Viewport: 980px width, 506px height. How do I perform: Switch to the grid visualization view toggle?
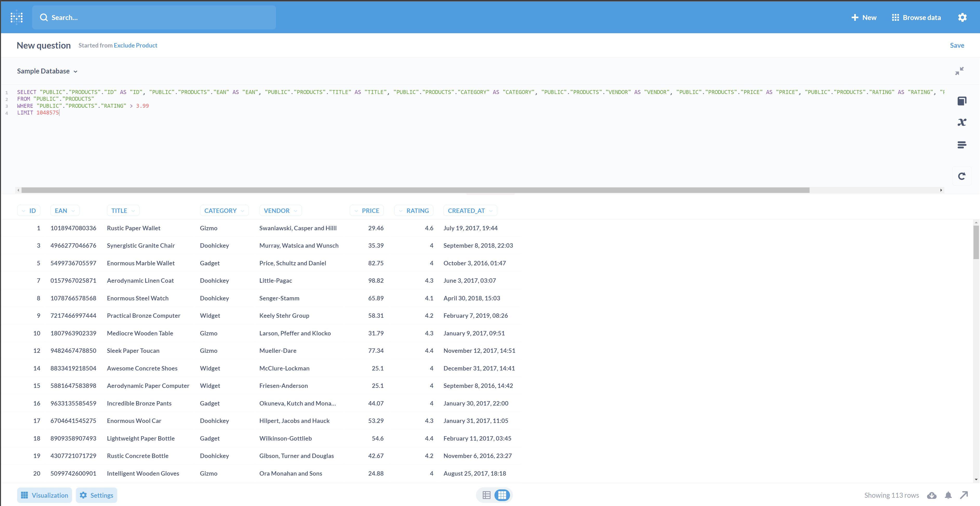point(502,495)
